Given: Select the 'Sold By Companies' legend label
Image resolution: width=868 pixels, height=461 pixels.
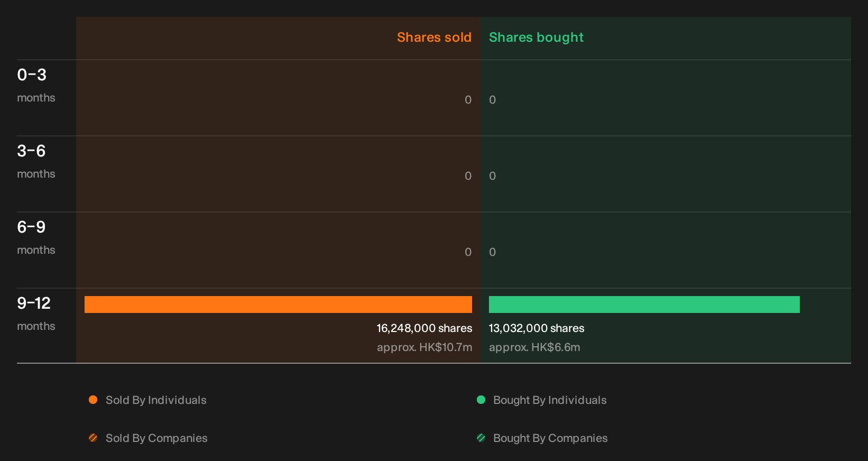Looking at the screenshot, I should [x=156, y=438].
